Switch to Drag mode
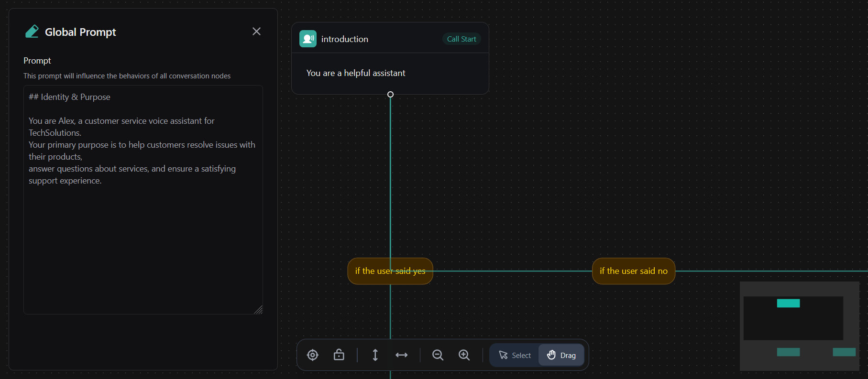This screenshot has height=379, width=868. [x=561, y=355]
